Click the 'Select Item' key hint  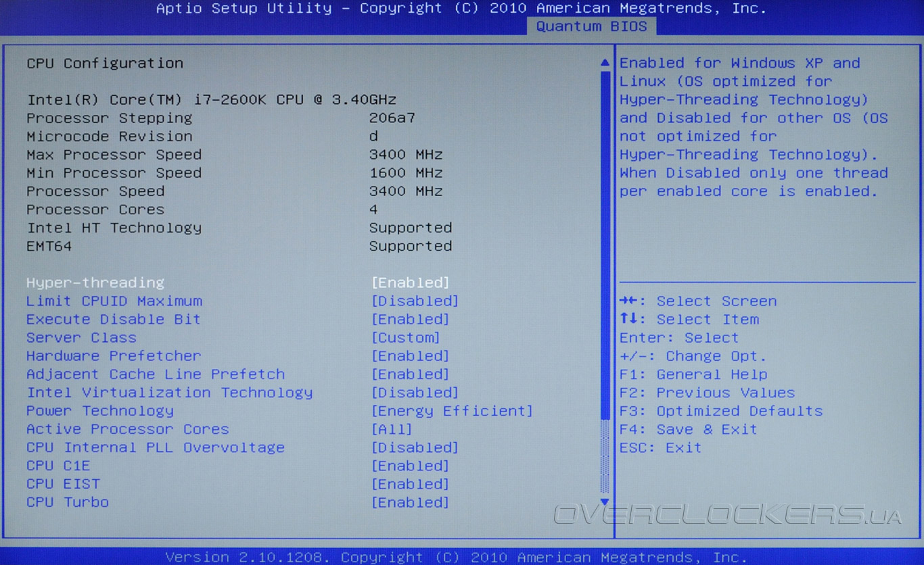(689, 319)
